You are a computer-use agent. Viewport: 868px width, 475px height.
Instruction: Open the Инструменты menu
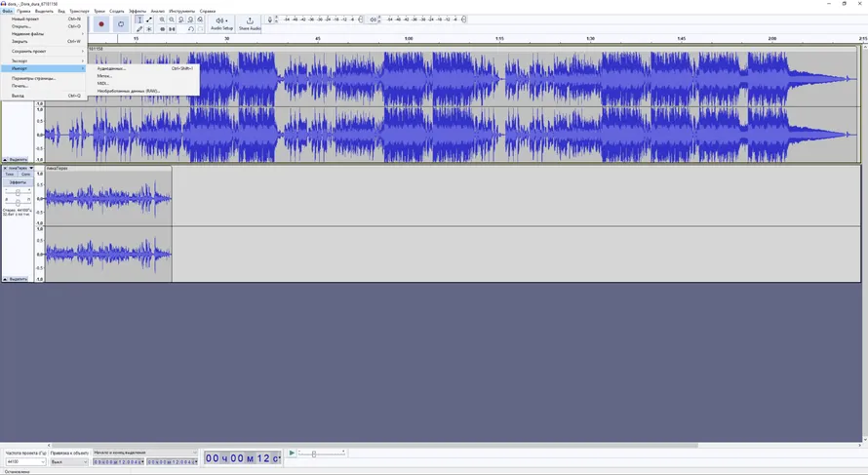pos(182,11)
